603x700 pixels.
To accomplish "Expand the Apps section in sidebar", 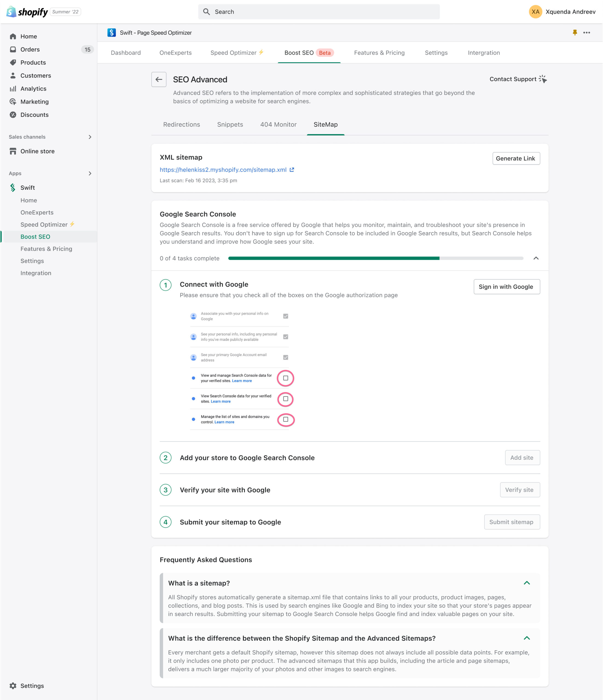I will 91,173.
